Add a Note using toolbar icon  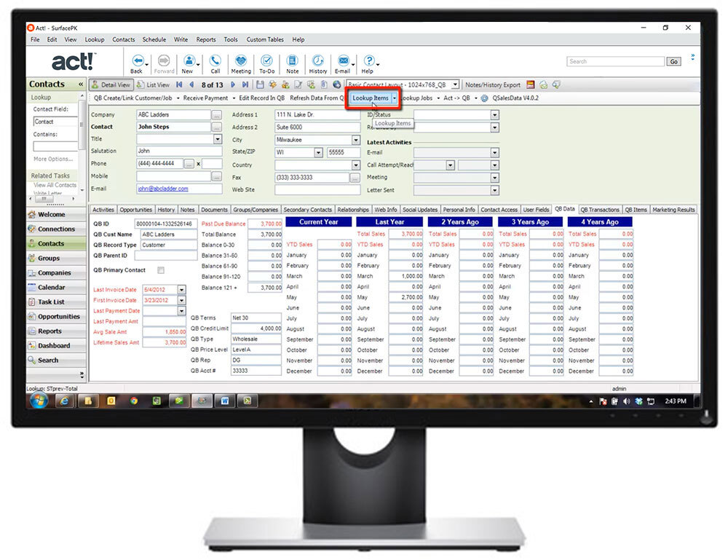(x=292, y=60)
